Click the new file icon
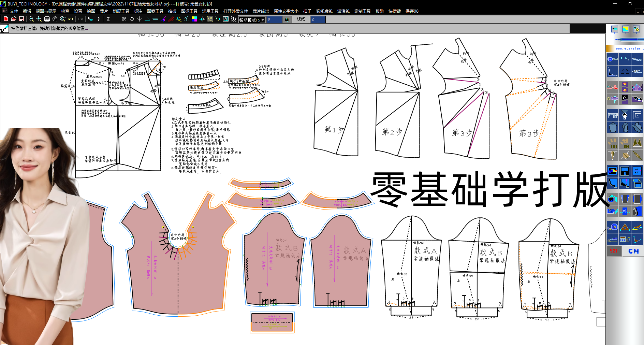 click(x=6, y=19)
